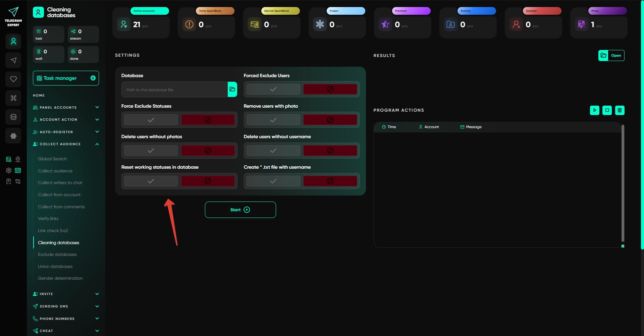Click the Open results button
Viewport: 644px width, 336px height.
(x=611, y=55)
